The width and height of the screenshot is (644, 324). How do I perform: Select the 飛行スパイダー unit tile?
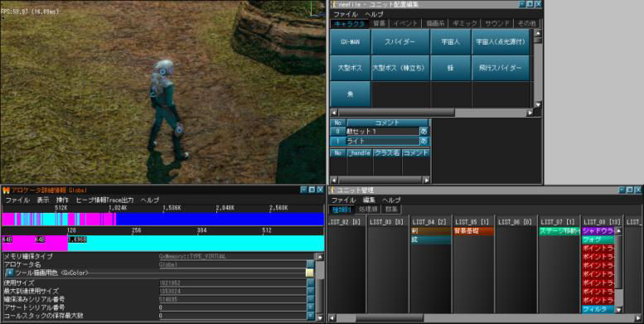(x=501, y=68)
